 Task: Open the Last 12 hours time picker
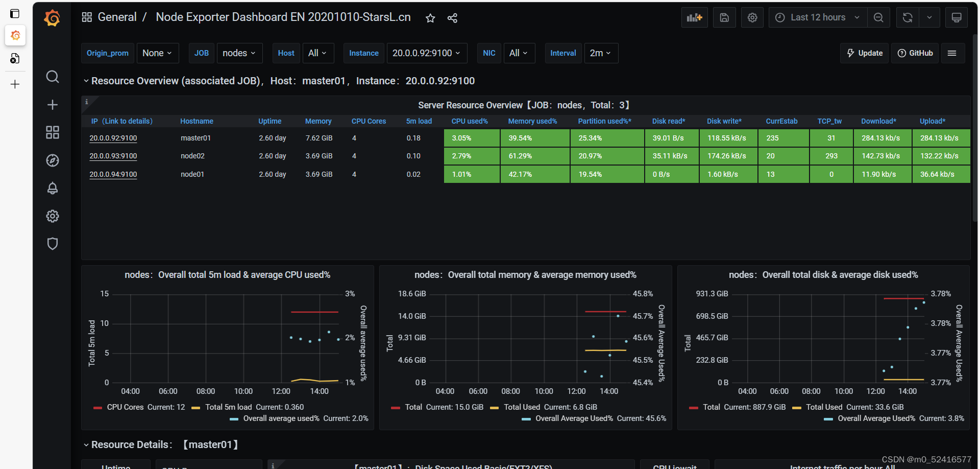tap(818, 17)
